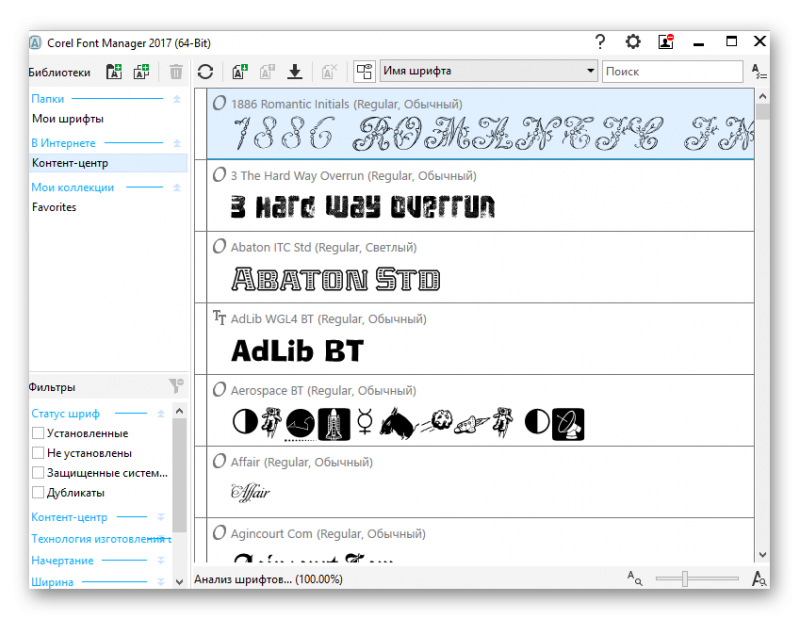Click the Add collection icon in Libraries

point(141,72)
